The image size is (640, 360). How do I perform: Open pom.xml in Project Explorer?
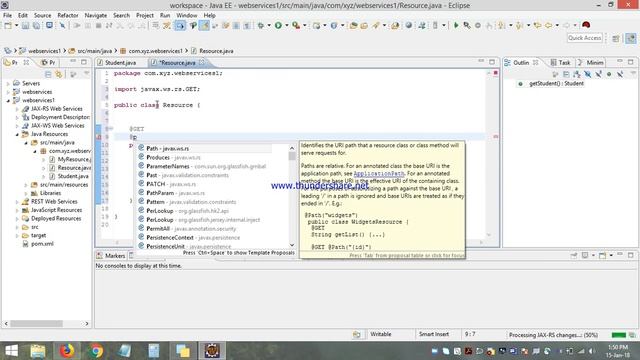click(x=42, y=244)
